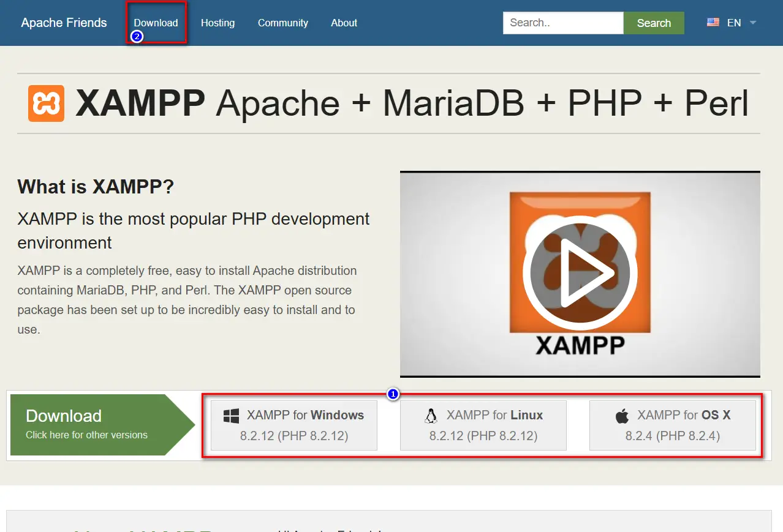Image resolution: width=783 pixels, height=532 pixels.
Task: Click the Windows logo icon
Action: click(x=231, y=416)
